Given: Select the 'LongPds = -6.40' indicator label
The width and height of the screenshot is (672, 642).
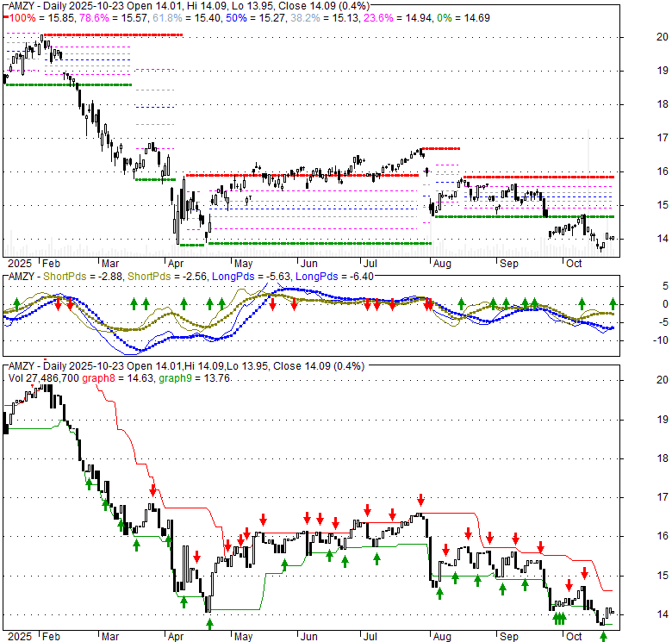Looking at the screenshot, I should (335, 277).
